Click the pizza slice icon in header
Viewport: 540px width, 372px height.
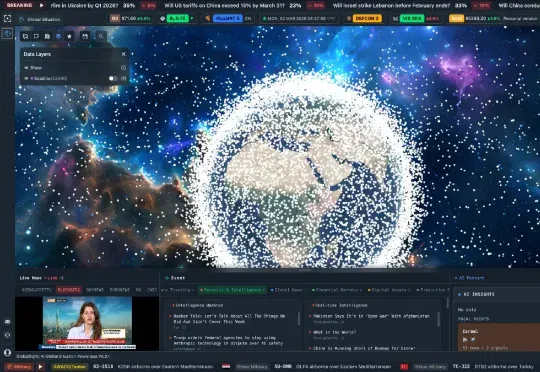(x=207, y=18)
